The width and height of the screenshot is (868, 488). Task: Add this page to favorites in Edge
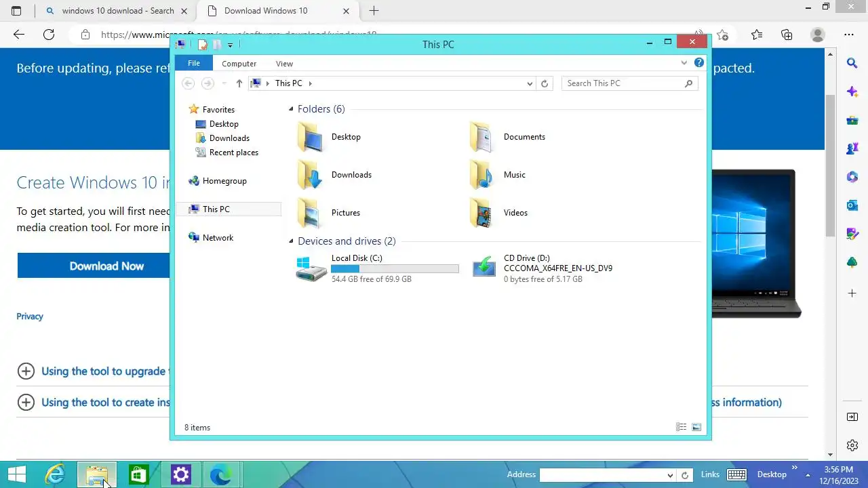pyautogui.click(x=723, y=35)
